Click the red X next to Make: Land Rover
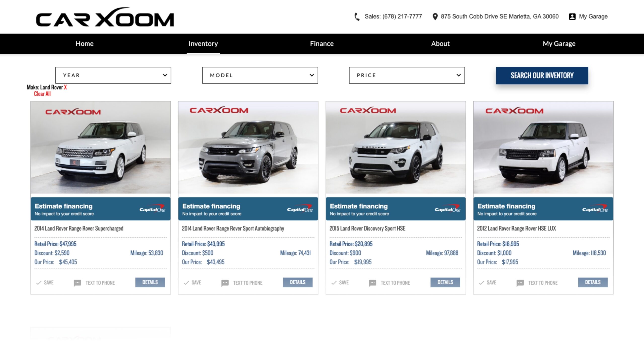The width and height of the screenshot is (644, 341). click(65, 87)
